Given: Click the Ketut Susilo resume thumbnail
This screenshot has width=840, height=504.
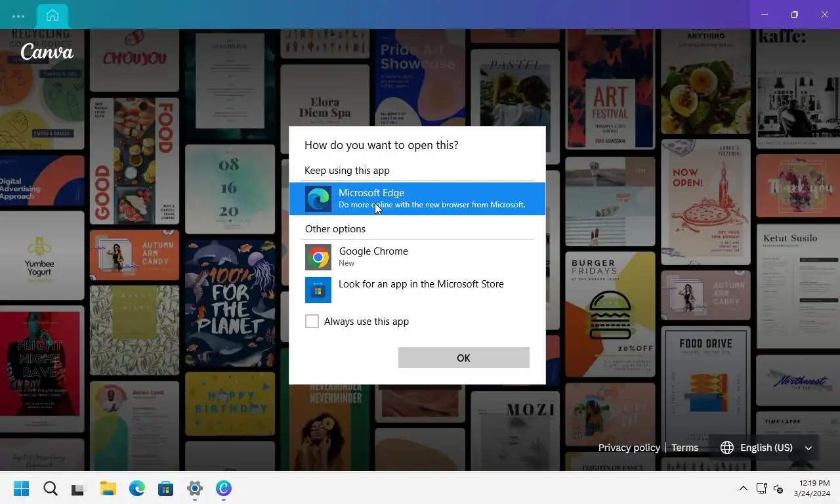Looking at the screenshot, I should [798, 286].
